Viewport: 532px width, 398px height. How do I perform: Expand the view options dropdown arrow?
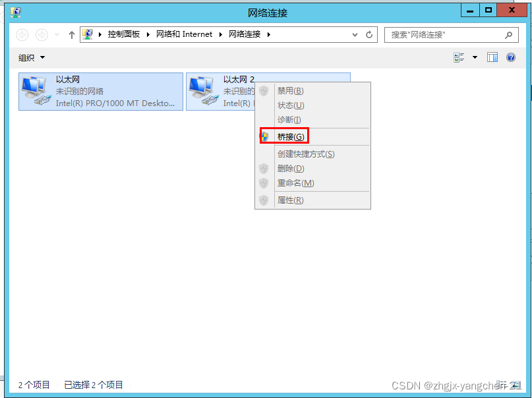[475, 57]
